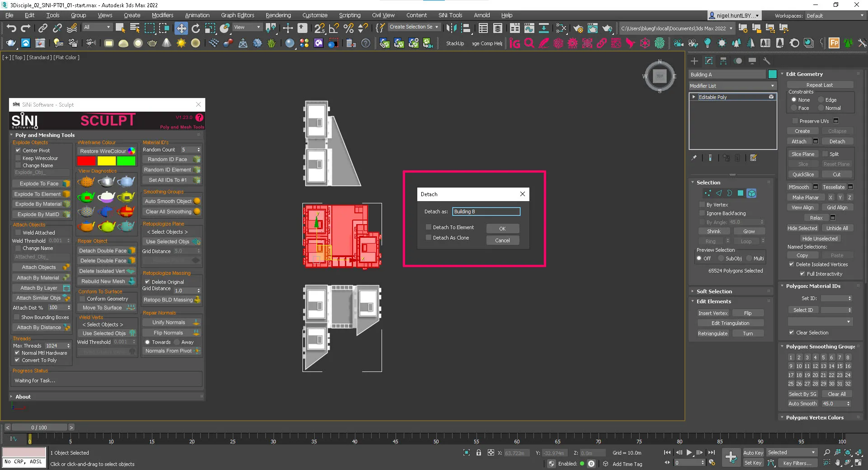The height and width of the screenshot is (470, 868).
Task: Open the Utilities wrench panel icon
Action: [767, 61]
